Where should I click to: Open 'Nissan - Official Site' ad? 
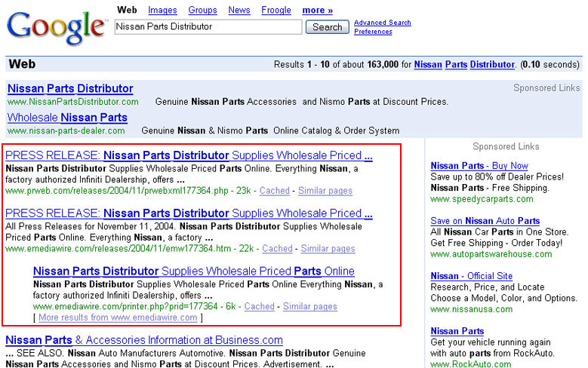coord(471,276)
